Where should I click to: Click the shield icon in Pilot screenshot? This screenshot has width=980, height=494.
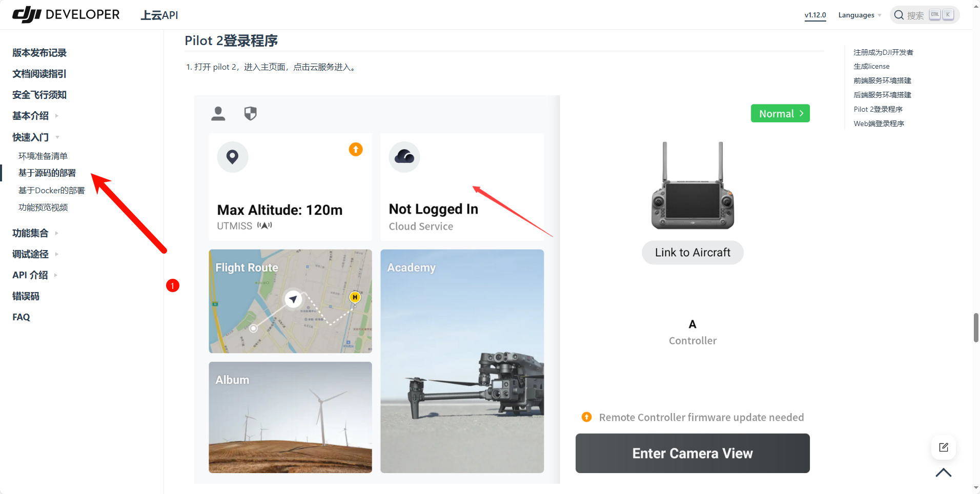(x=250, y=113)
